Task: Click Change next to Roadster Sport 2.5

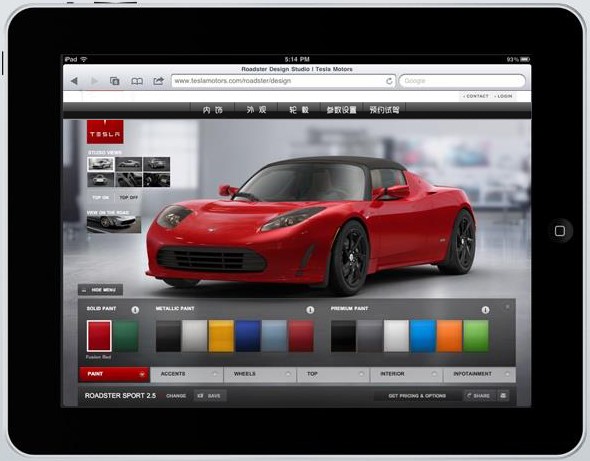Action: tap(176, 396)
